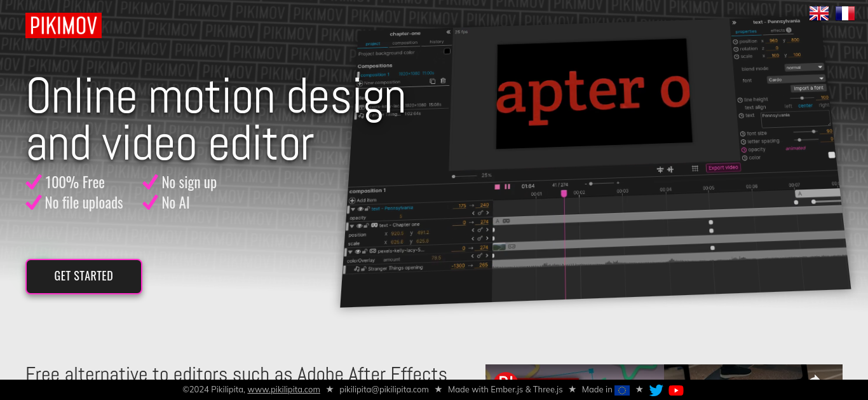This screenshot has width=868, height=400.
Task: Click the pink pause playback button
Action: point(507,186)
